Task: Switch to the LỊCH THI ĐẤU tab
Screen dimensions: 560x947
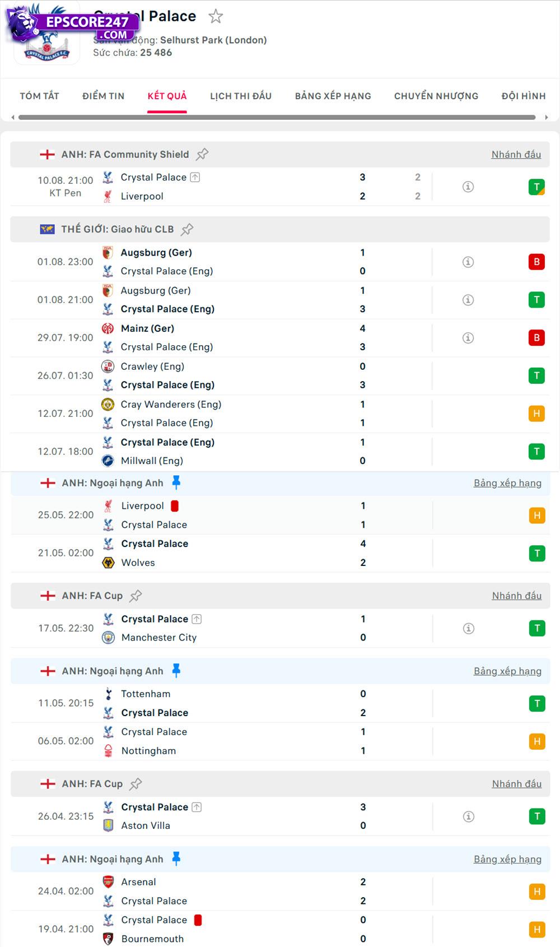Action: click(240, 96)
